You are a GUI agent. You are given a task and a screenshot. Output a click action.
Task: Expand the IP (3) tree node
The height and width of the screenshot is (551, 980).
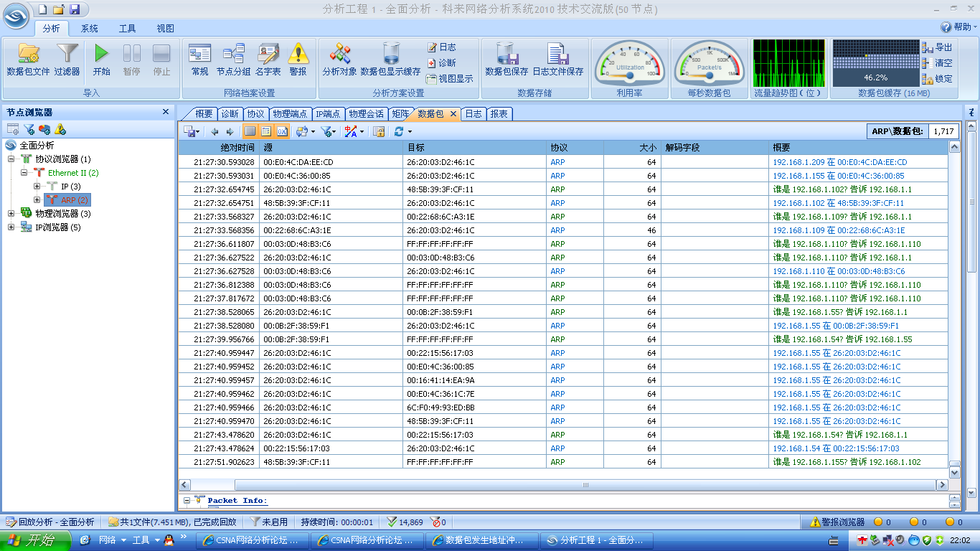tap(37, 187)
